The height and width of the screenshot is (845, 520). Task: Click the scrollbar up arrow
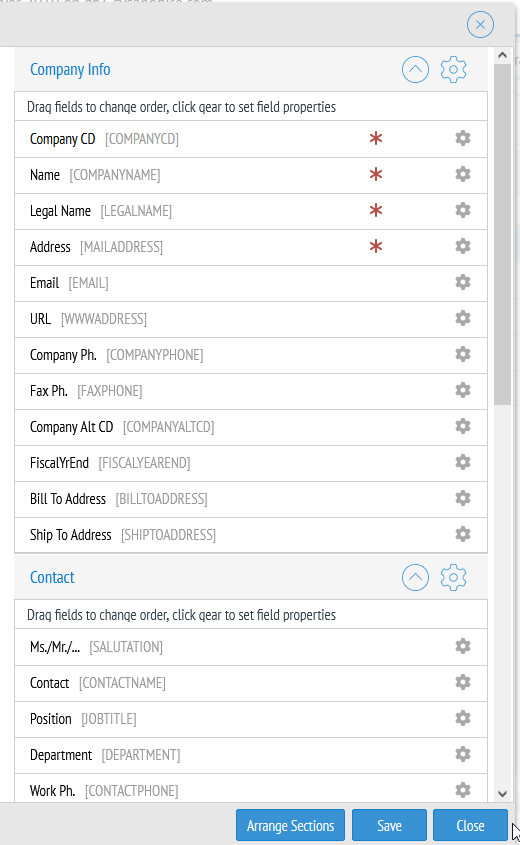tap(502, 55)
